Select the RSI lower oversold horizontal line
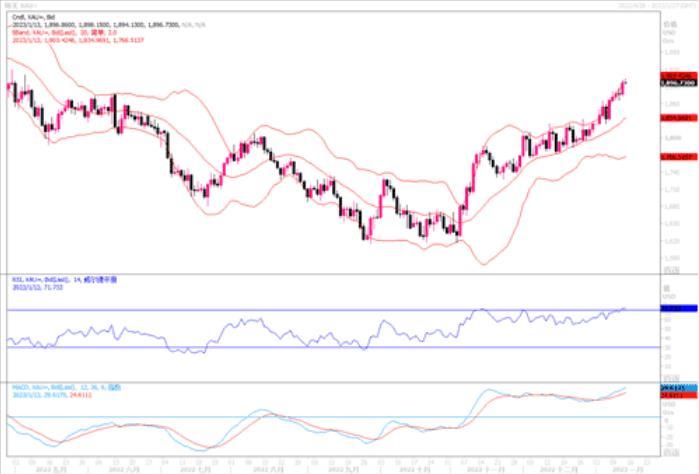The width and height of the screenshot is (699, 474). (300, 347)
